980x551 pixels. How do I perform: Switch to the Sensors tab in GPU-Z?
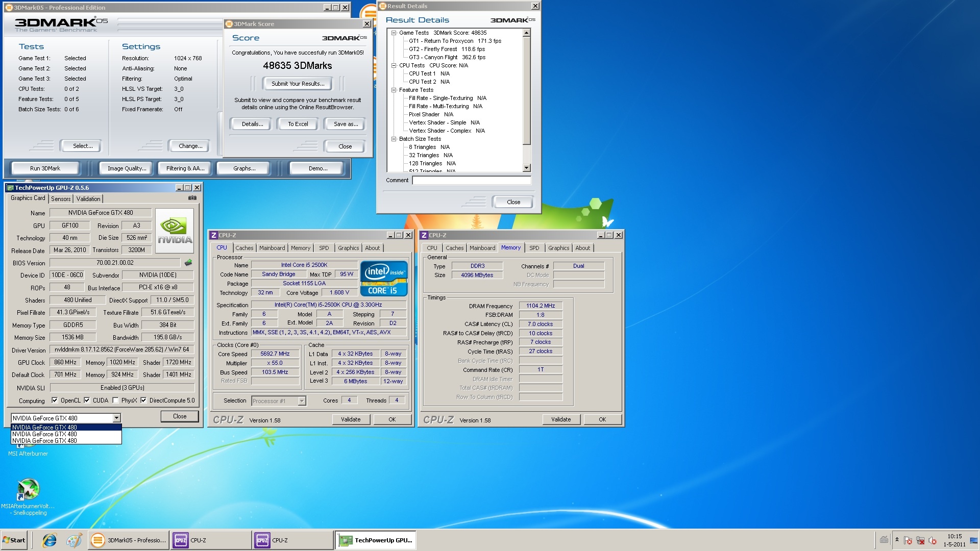[61, 199]
